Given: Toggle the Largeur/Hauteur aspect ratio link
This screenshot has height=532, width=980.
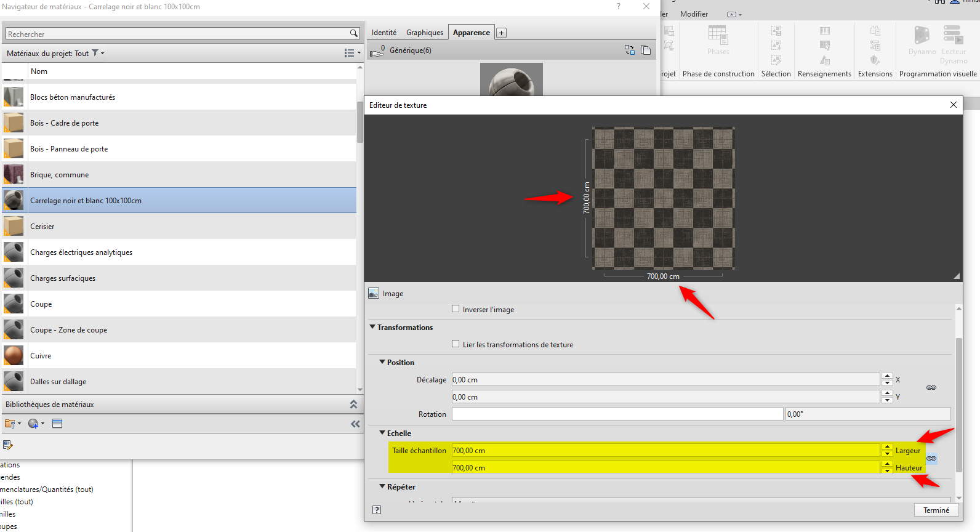Looking at the screenshot, I should 931,459.
